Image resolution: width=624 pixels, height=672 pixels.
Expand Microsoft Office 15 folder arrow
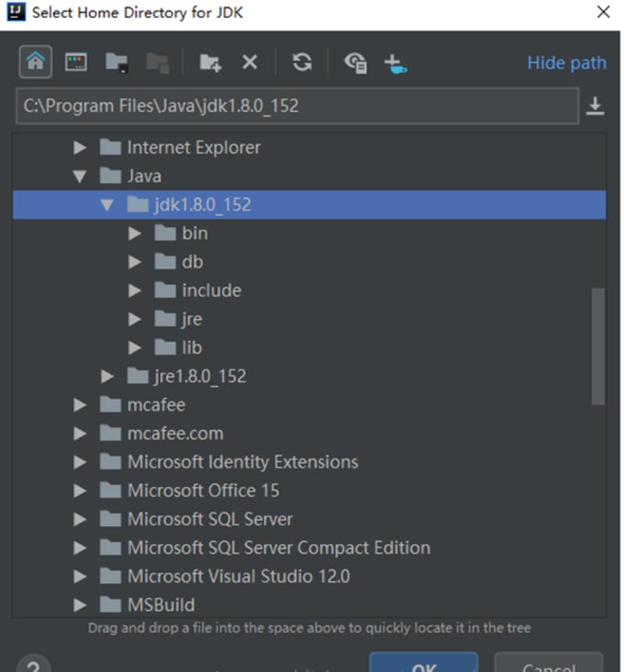tap(80, 491)
